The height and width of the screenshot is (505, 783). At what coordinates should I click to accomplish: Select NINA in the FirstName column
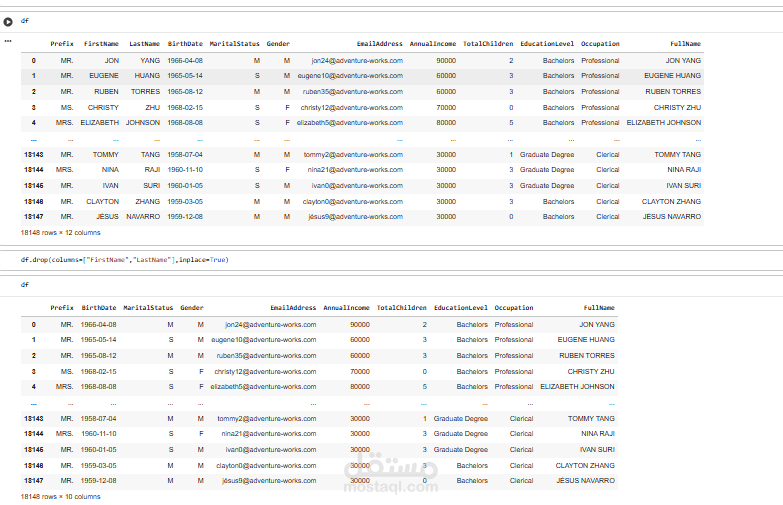[x=110, y=170]
